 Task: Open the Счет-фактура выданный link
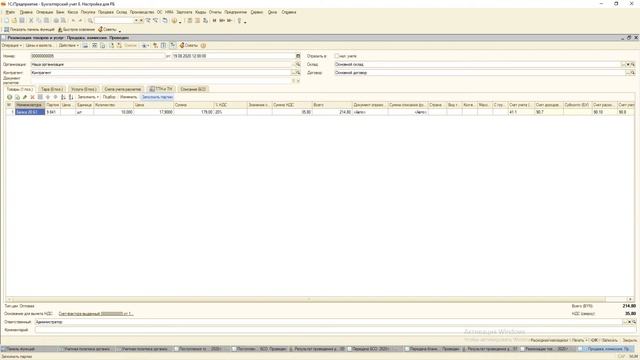coord(96,314)
